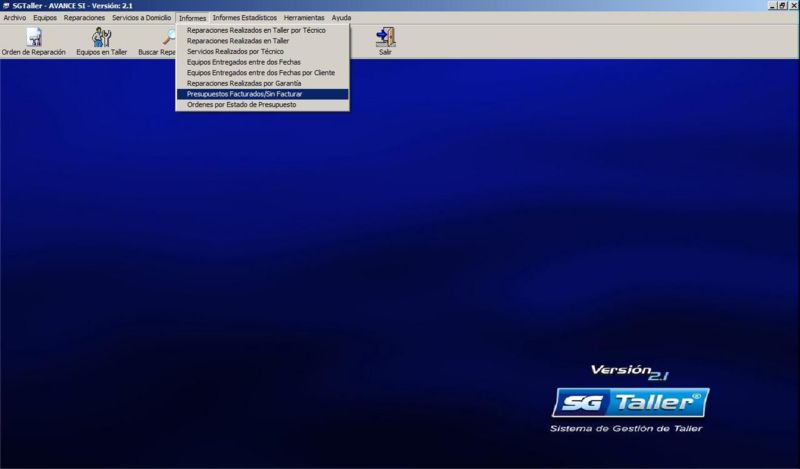Choose Ordenes por Estado de Presupuesto
Image resolution: width=800 pixels, height=469 pixels.
tap(262, 105)
